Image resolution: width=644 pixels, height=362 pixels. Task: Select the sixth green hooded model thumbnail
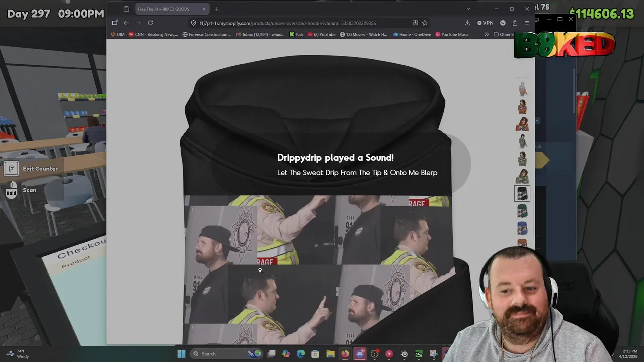523,176
